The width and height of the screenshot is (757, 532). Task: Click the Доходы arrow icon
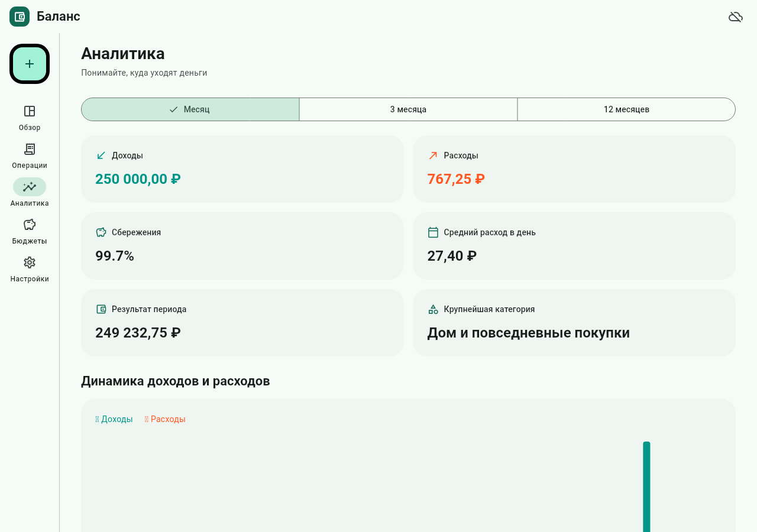pos(101,155)
